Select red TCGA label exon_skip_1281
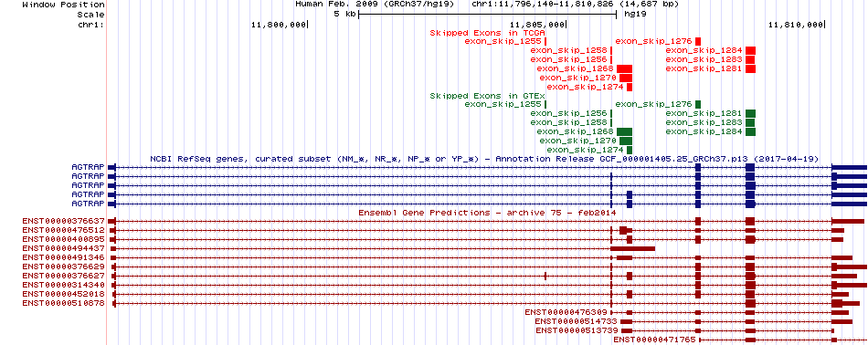This screenshot has width=868, height=345. point(704,68)
